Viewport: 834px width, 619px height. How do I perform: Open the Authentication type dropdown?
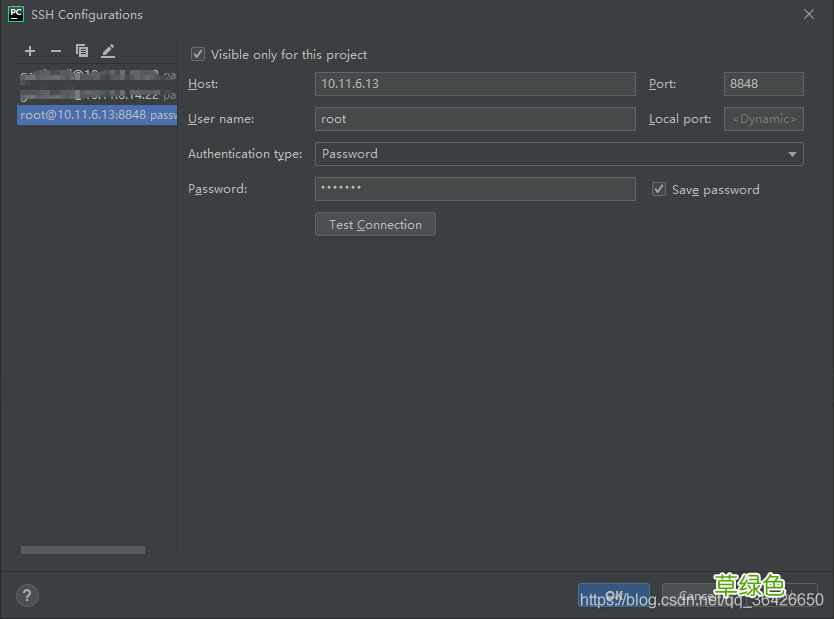point(558,154)
